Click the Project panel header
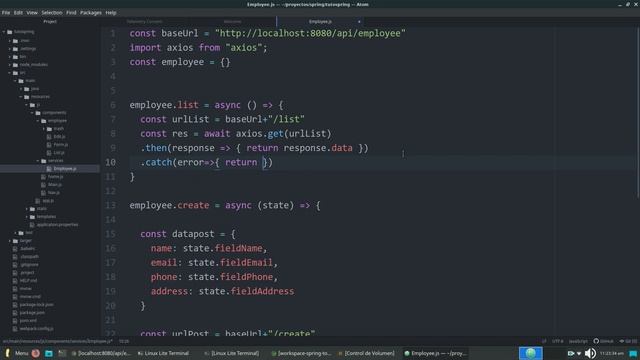The height and width of the screenshot is (360, 640). 50,21
